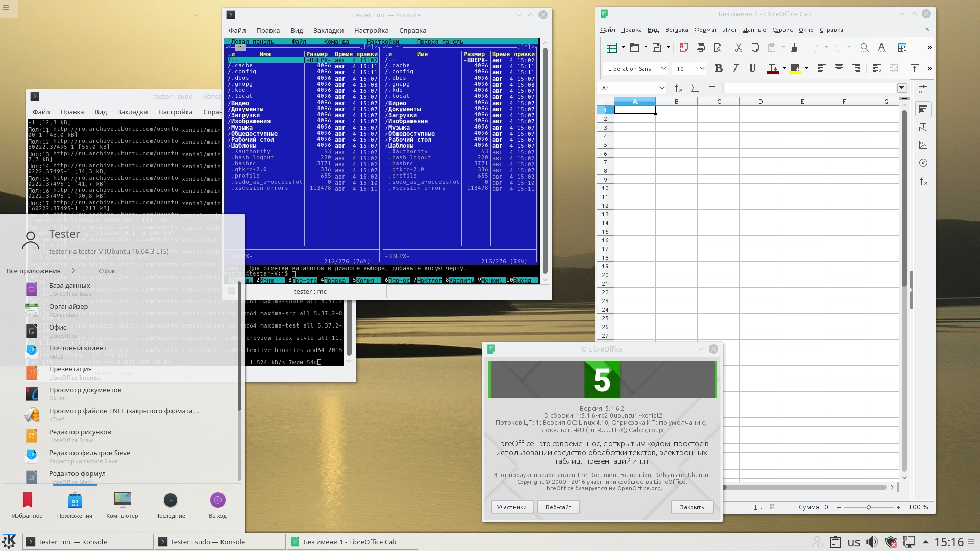Toggle Underline formatting in Calc

click(x=752, y=68)
